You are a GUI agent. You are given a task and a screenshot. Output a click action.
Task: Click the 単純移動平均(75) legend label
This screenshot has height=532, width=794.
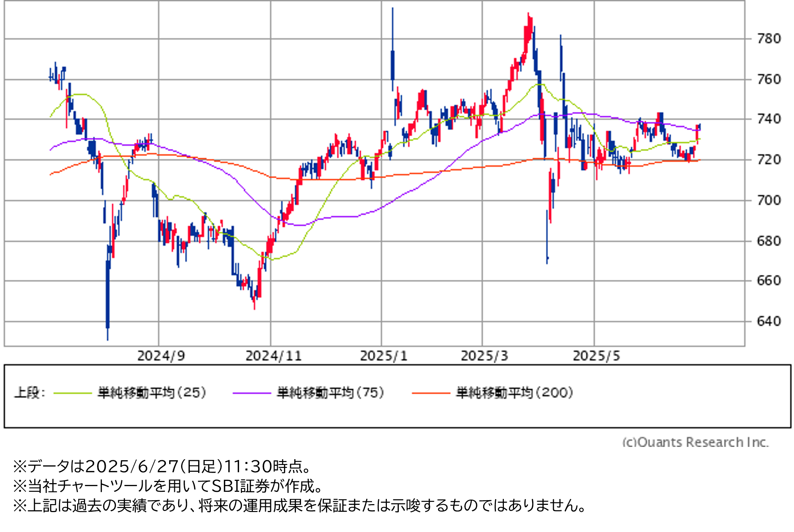click(x=330, y=393)
